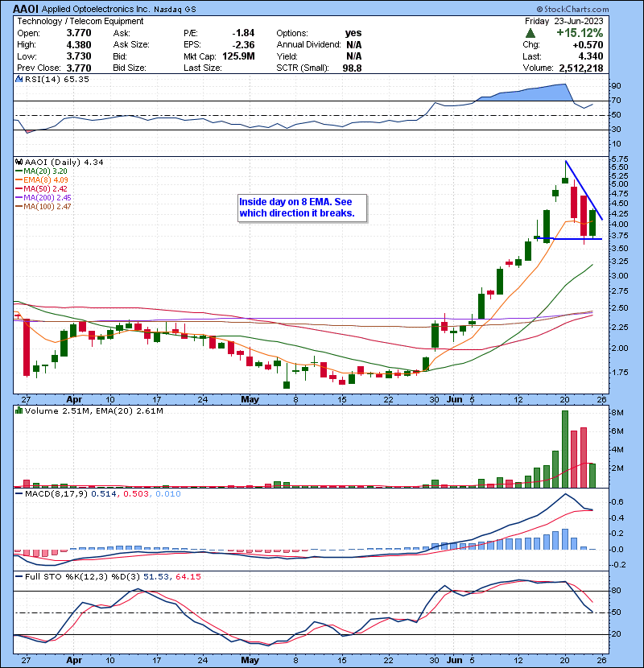Viewport: 644px width, 668px height.
Task: Click the Chg value +0.570
Action: [588, 45]
